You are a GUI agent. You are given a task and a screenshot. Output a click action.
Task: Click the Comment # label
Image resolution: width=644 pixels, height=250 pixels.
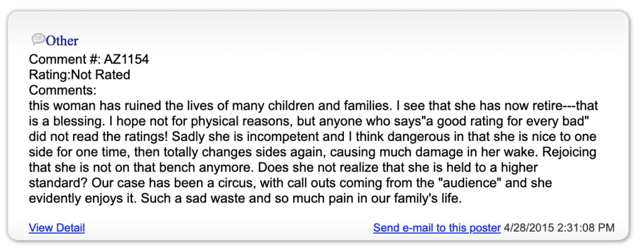(x=65, y=60)
